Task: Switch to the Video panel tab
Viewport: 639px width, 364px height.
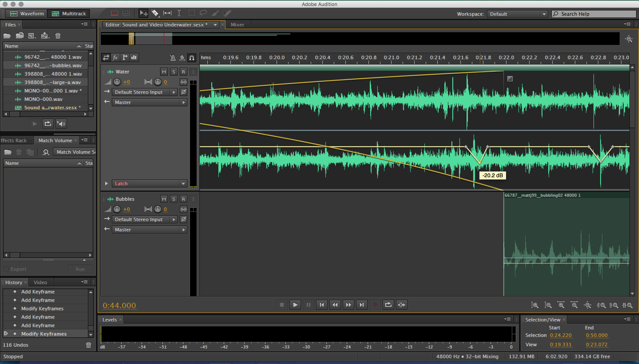Action: pyautogui.click(x=40, y=282)
